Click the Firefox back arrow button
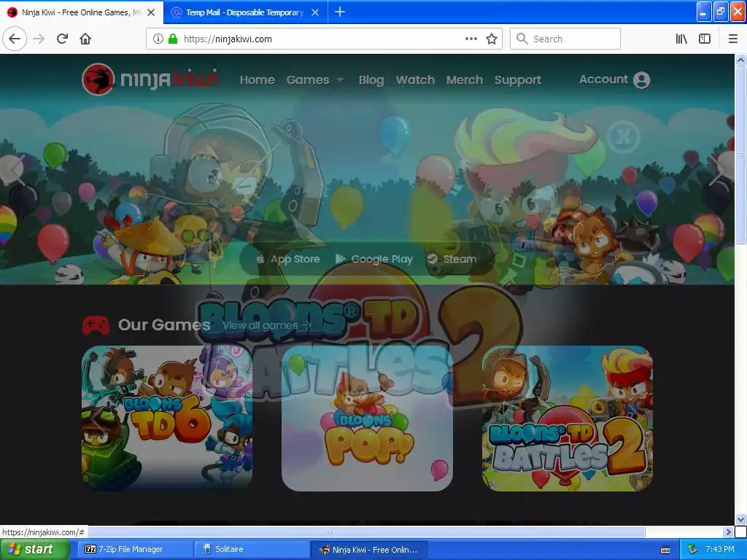The height and width of the screenshot is (560, 747). [15, 39]
